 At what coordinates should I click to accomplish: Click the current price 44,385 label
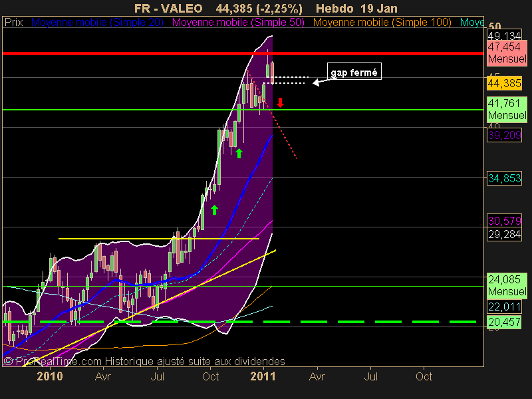point(504,83)
